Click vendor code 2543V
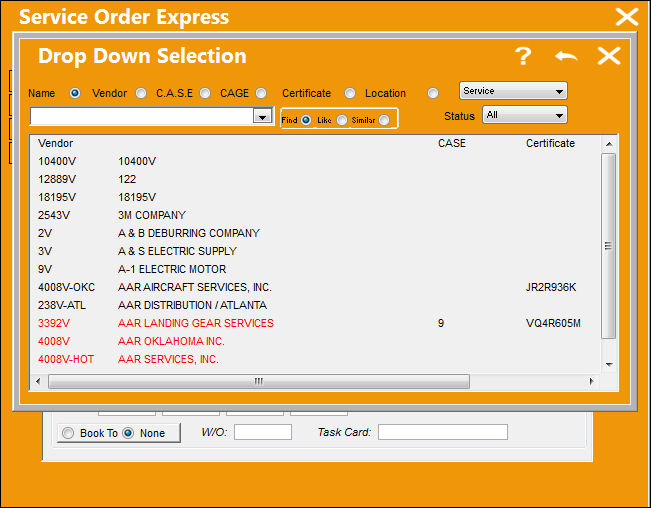Viewport: 651px width, 508px height. point(54,215)
